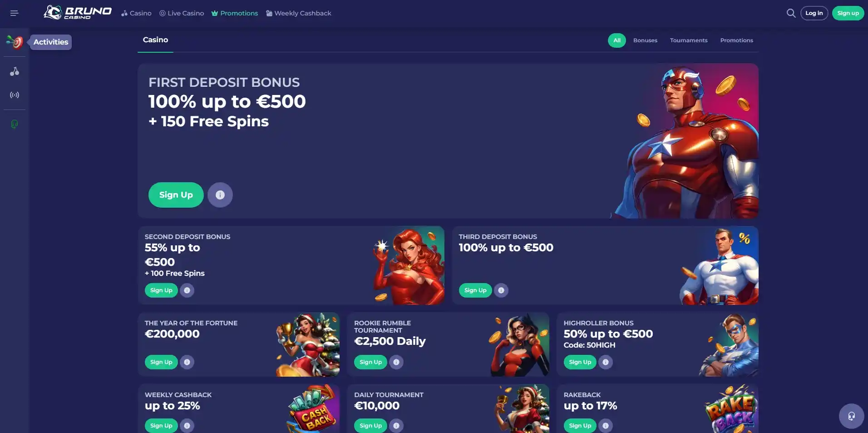View info for Second Deposit Bonus
Screen dimensions: 868x433
pyautogui.click(x=187, y=290)
